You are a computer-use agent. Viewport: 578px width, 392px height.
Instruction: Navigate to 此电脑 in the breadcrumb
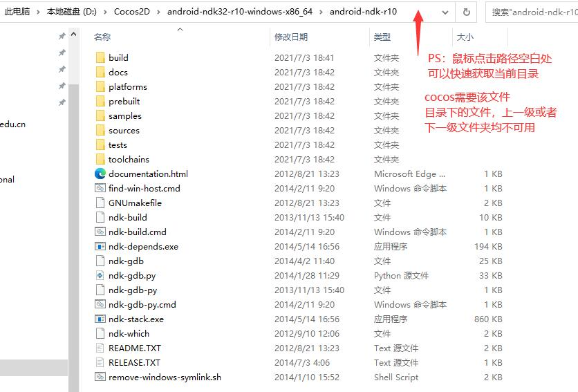(x=17, y=12)
